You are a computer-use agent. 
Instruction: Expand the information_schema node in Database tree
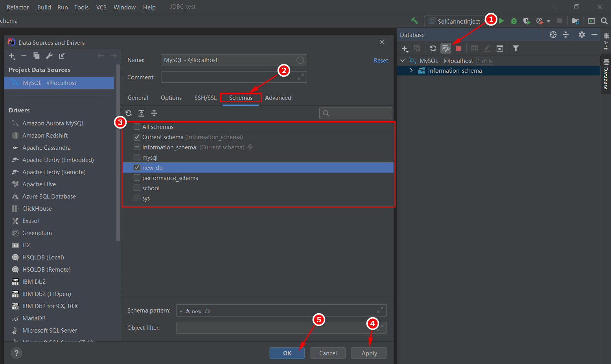click(x=411, y=70)
